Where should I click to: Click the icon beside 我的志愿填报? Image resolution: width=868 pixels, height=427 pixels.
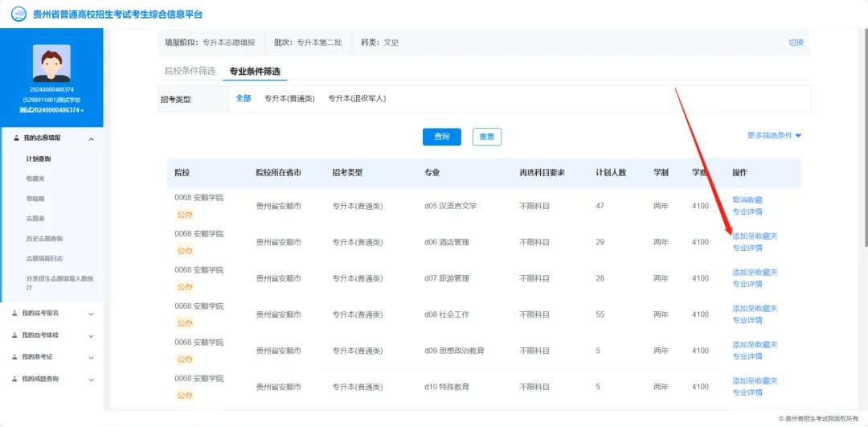16,138
